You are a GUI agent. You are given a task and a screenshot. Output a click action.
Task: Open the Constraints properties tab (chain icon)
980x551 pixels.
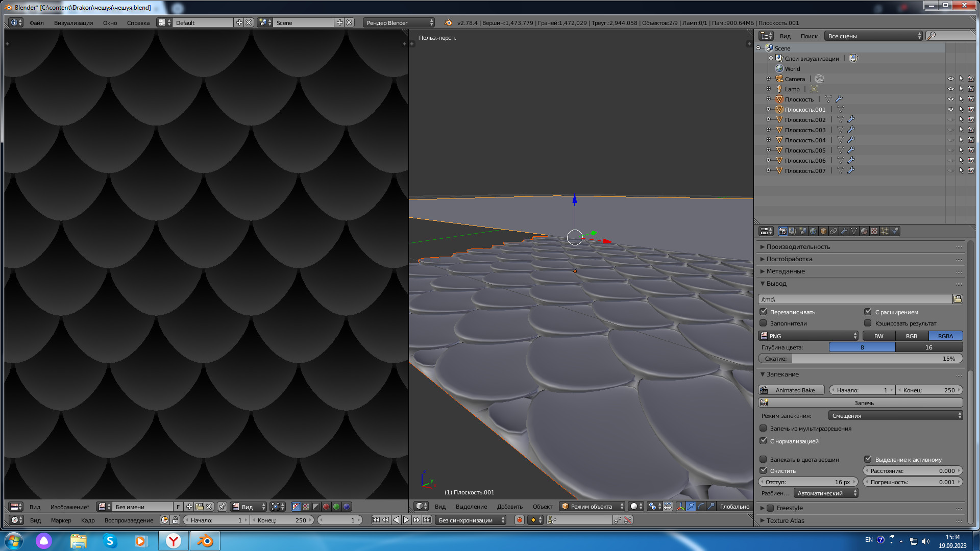coord(834,231)
